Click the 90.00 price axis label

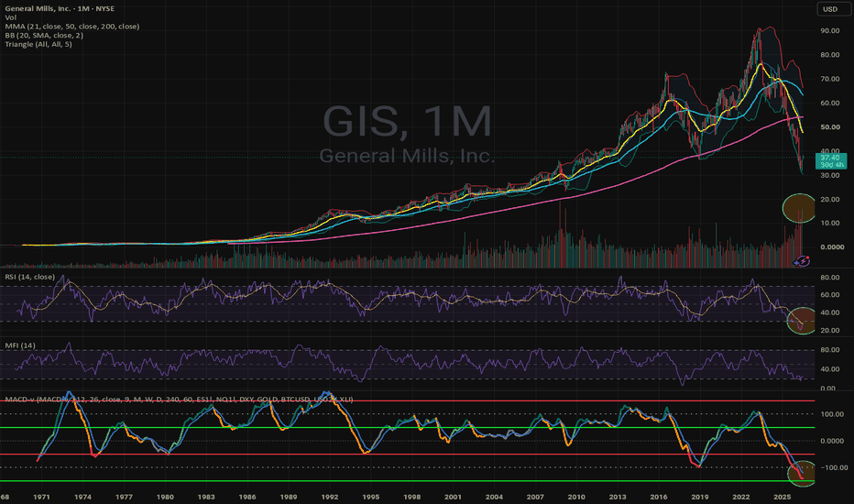(x=830, y=31)
